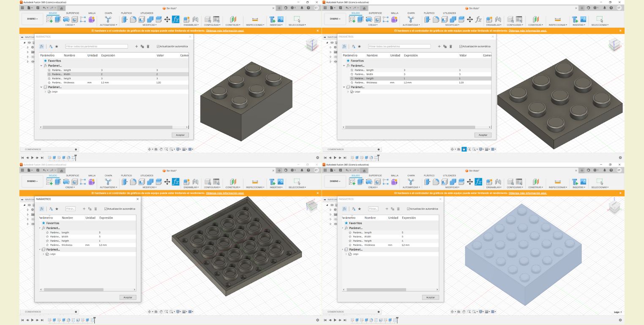Image resolution: width=644 pixels, height=325 pixels.
Task: Click Aceptar button in bottom-left Parámetros dialog
Action: tap(128, 297)
